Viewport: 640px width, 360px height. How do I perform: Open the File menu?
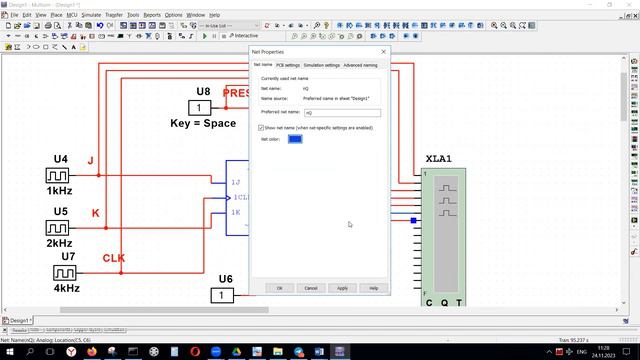14,15
